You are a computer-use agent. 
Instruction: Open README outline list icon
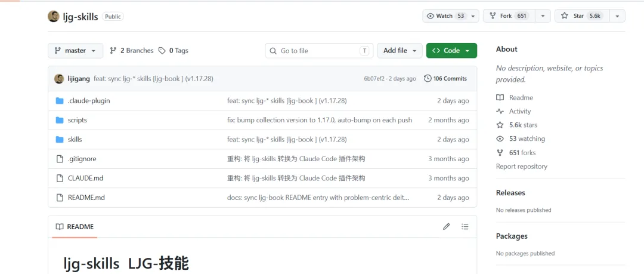465,226
